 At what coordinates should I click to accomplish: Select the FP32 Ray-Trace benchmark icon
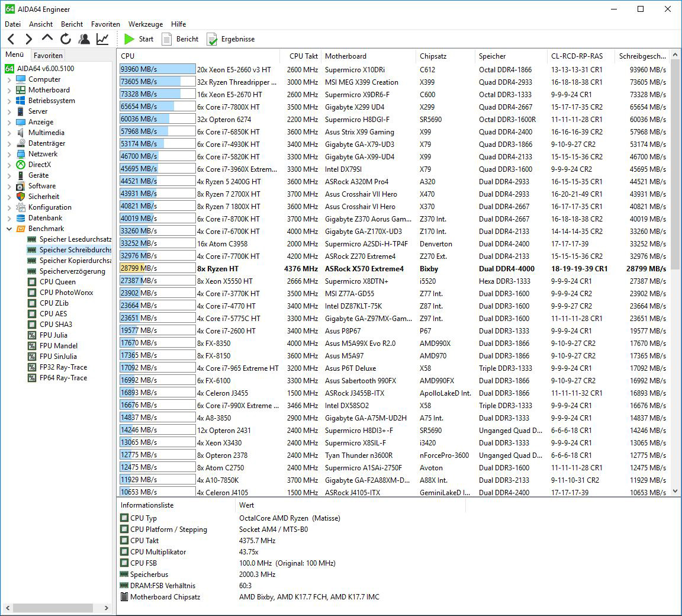click(32, 367)
